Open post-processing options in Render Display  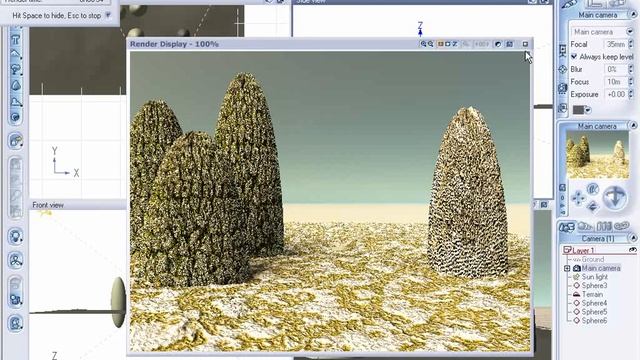[498, 44]
